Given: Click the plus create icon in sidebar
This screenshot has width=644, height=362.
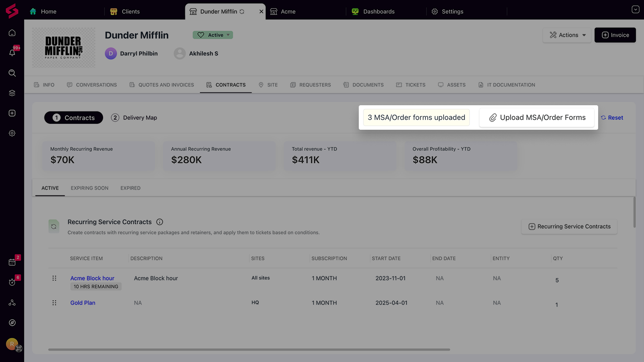Looking at the screenshot, I should (12, 113).
